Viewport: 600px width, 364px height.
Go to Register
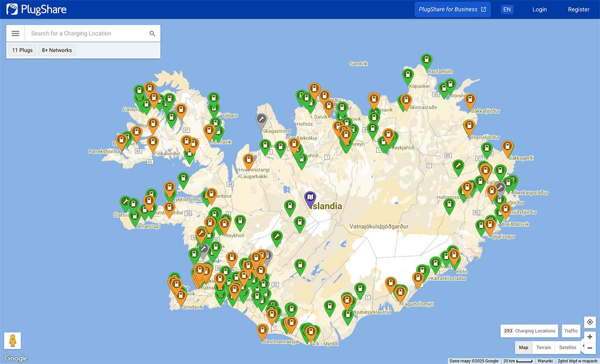[x=578, y=9]
